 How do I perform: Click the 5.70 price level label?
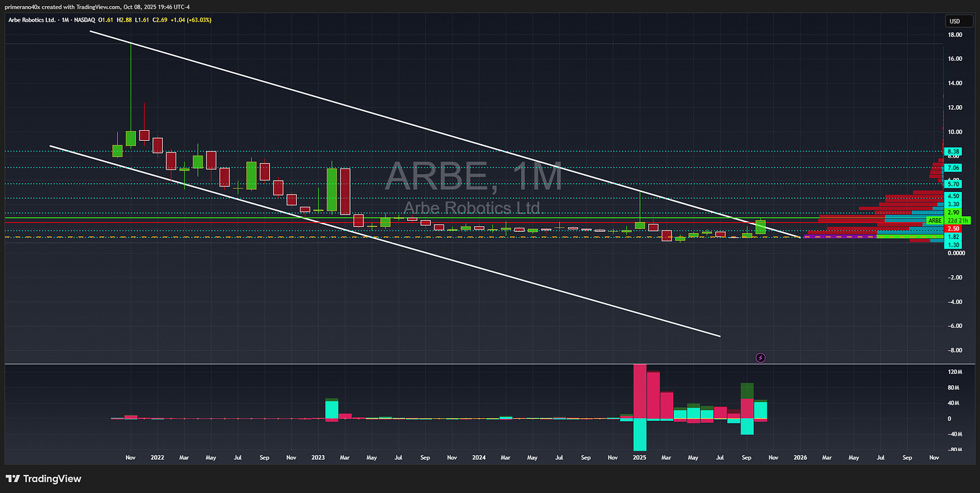[953, 184]
